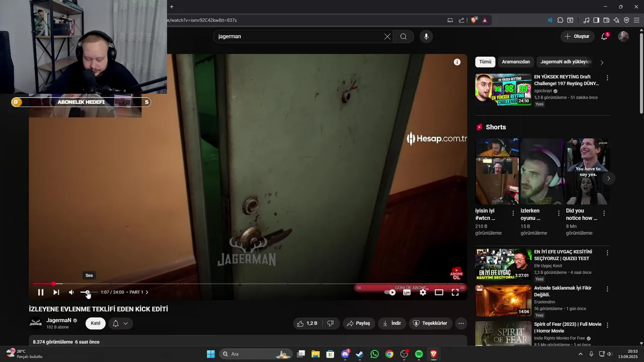Image resolution: width=644 pixels, height=362 pixels.
Task: Open options for the izlerken oyunu short
Action: [558, 213]
